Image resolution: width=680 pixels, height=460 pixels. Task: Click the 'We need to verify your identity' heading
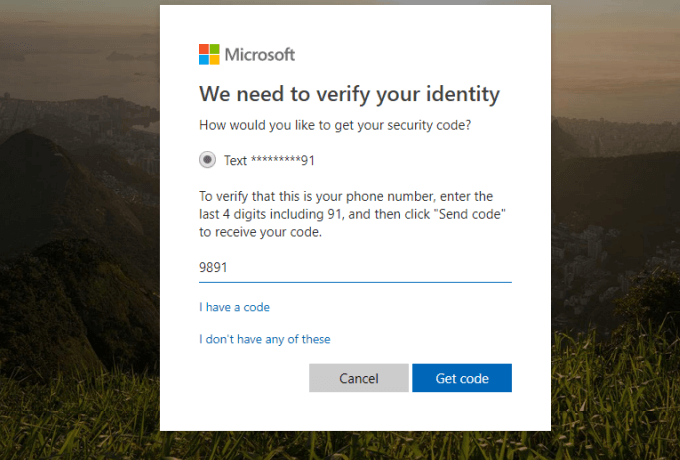(x=349, y=95)
